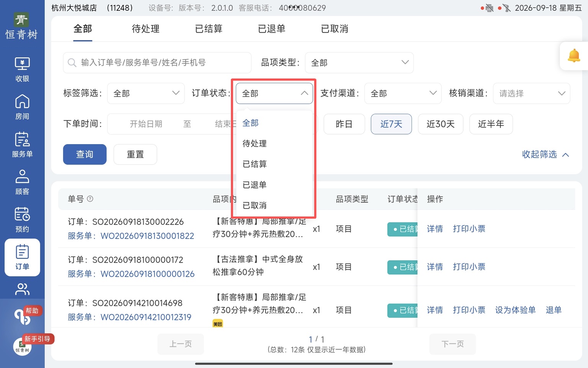Click the 美团 badge on the third order
The height and width of the screenshot is (368, 588).
tap(217, 324)
